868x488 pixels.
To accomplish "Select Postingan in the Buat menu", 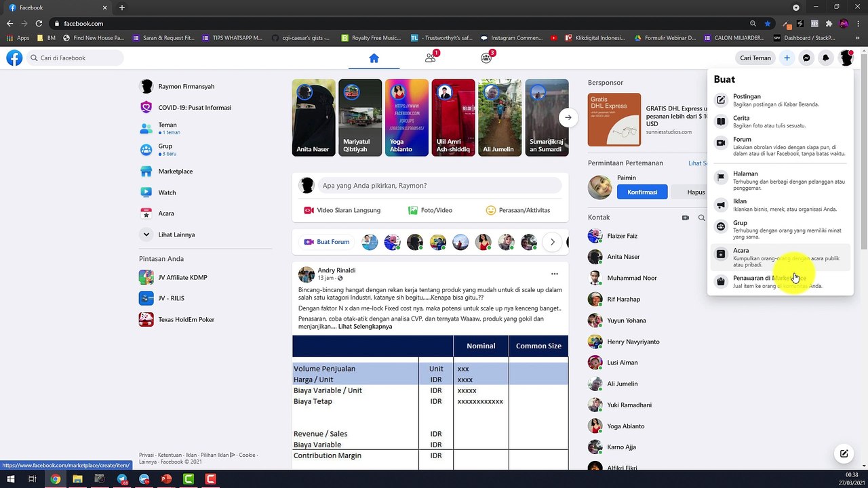I will (780, 100).
